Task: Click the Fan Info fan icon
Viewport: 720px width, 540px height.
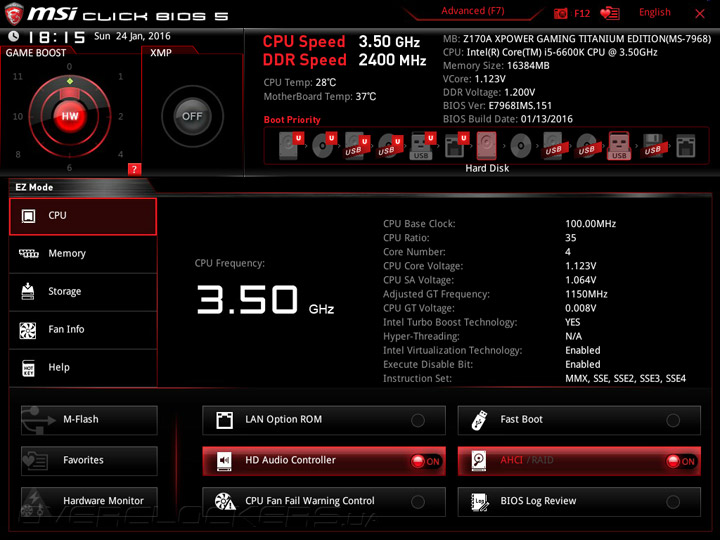Action: click(28, 330)
